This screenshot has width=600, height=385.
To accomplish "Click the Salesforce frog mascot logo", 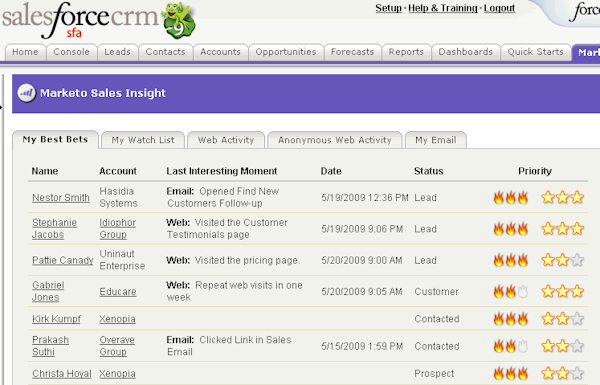I will coord(179,21).
